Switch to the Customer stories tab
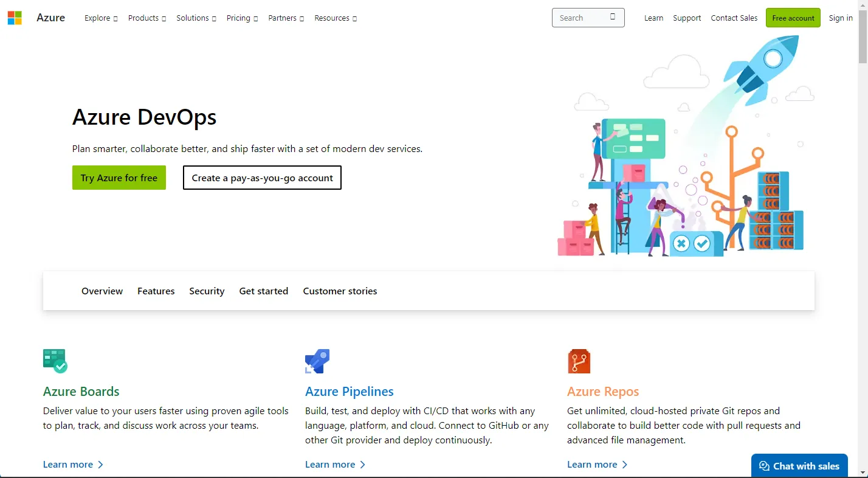The image size is (868, 478). point(340,291)
